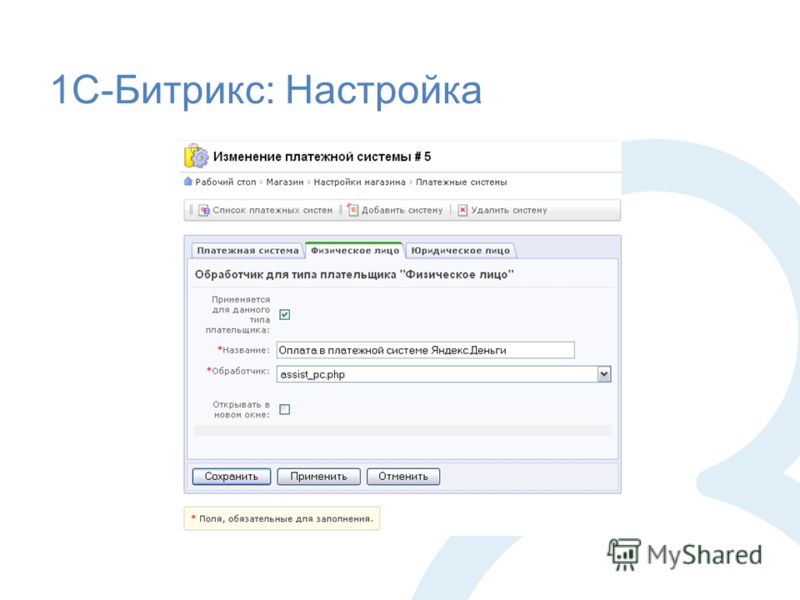Click Добавить систему toolbar link
This screenshot has height=600, width=800.
[402, 210]
